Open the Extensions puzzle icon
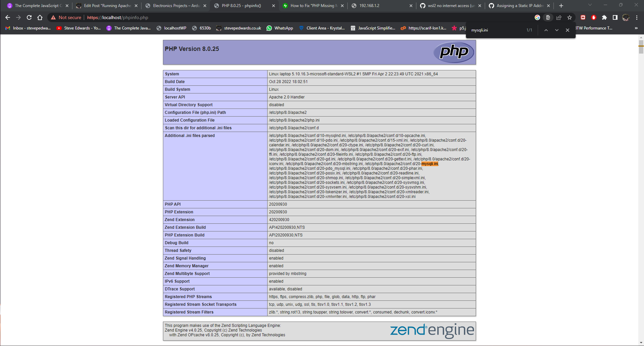 pyautogui.click(x=604, y=17)
